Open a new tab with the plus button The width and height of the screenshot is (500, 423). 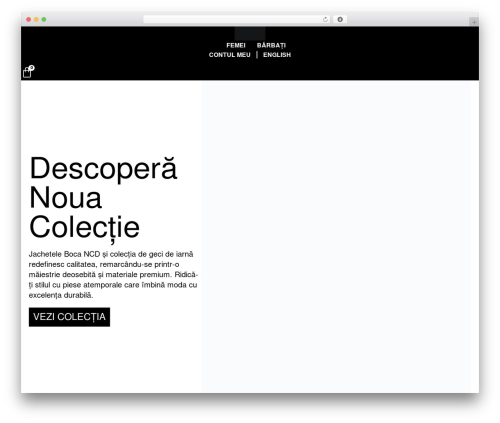474,22
